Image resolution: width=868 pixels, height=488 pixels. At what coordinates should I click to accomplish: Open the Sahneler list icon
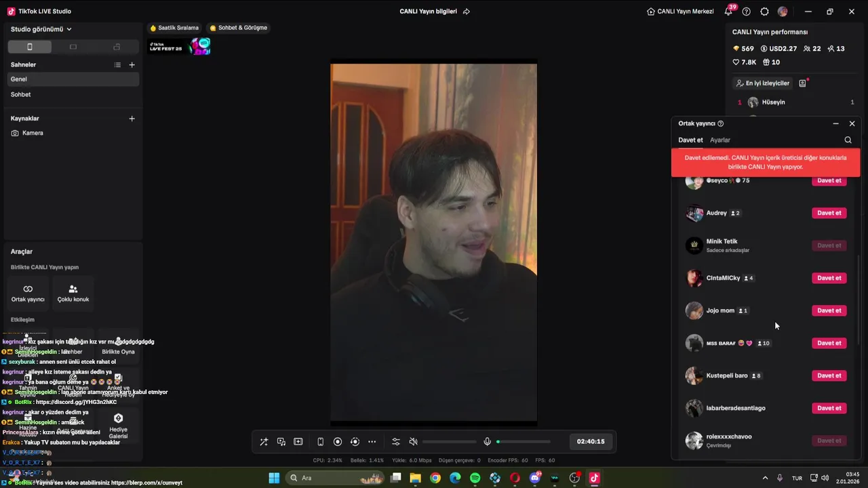tap(117, 65)
